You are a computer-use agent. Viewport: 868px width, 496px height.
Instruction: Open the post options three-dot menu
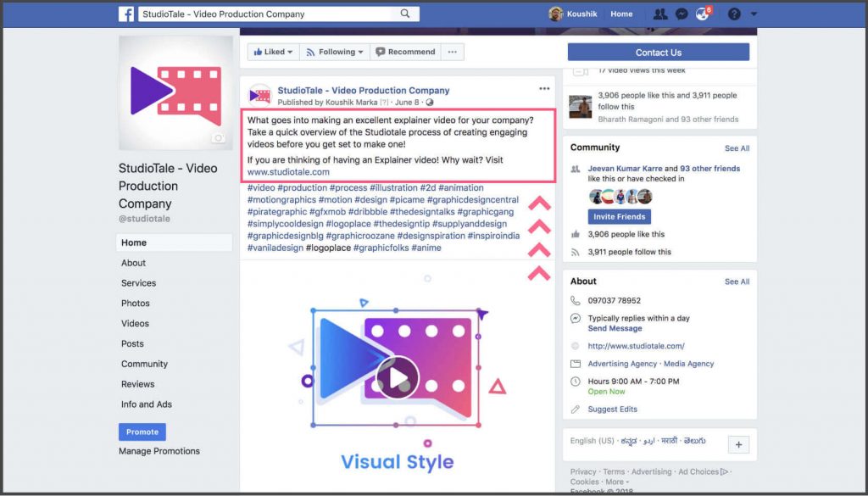[x=544, y=88]
